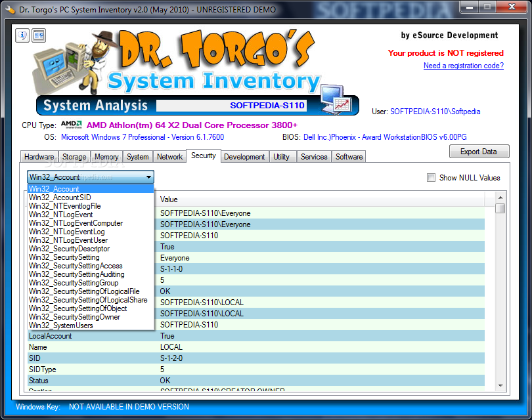Click the Export Data button

(479, 151)
